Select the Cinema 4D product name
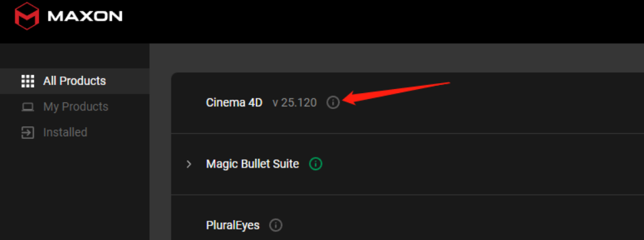 (234, 102)
